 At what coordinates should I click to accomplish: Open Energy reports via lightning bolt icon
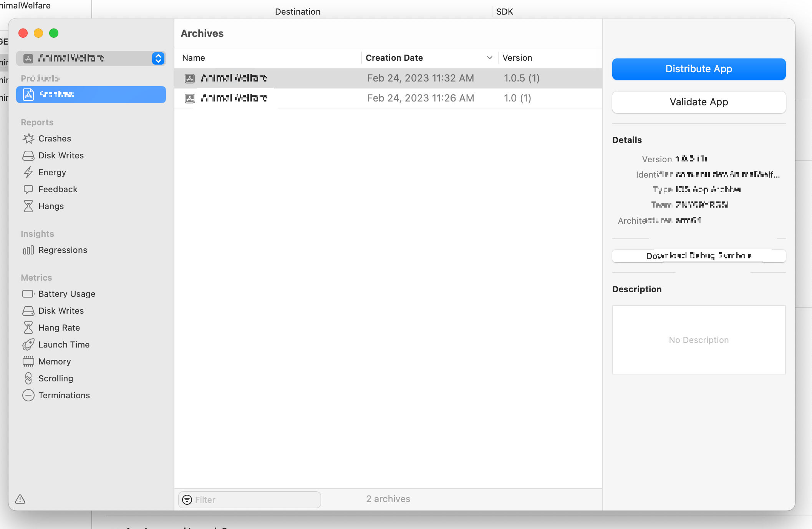(28, 172)
